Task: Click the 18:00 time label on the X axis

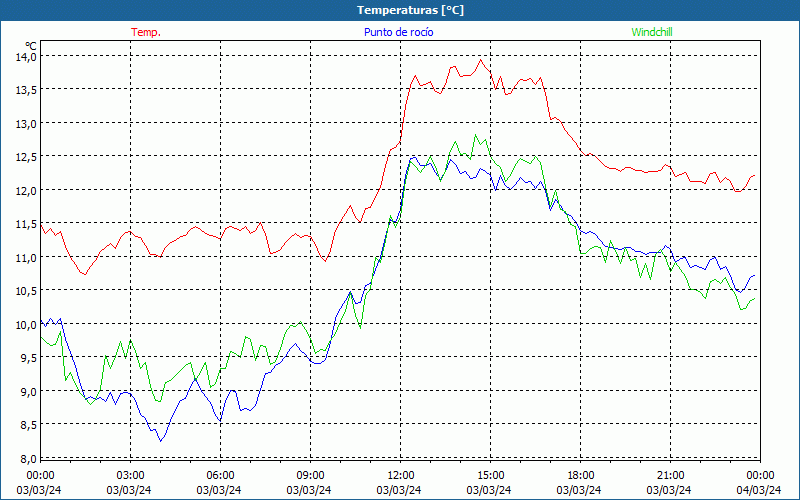Action: click(x=580, y=476)
